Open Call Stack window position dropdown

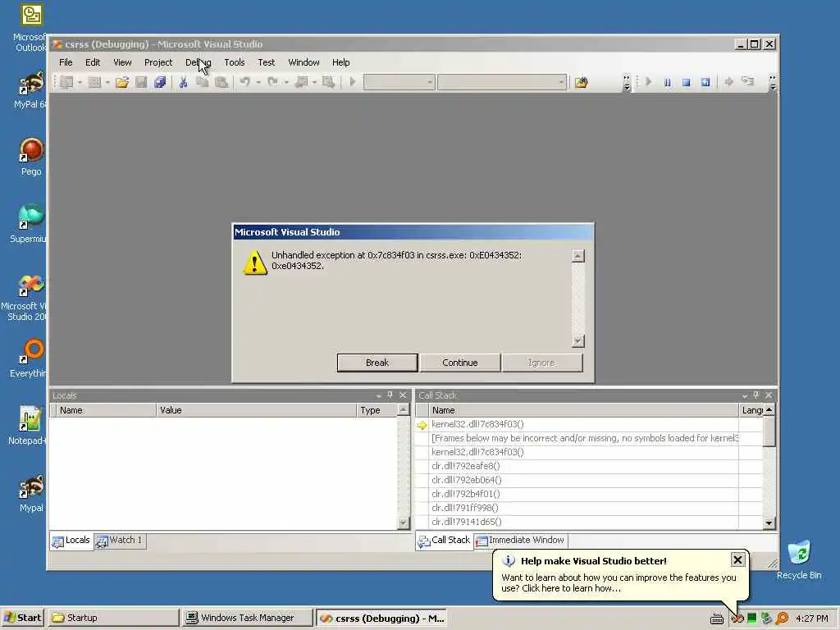click(x=744, y=395)
